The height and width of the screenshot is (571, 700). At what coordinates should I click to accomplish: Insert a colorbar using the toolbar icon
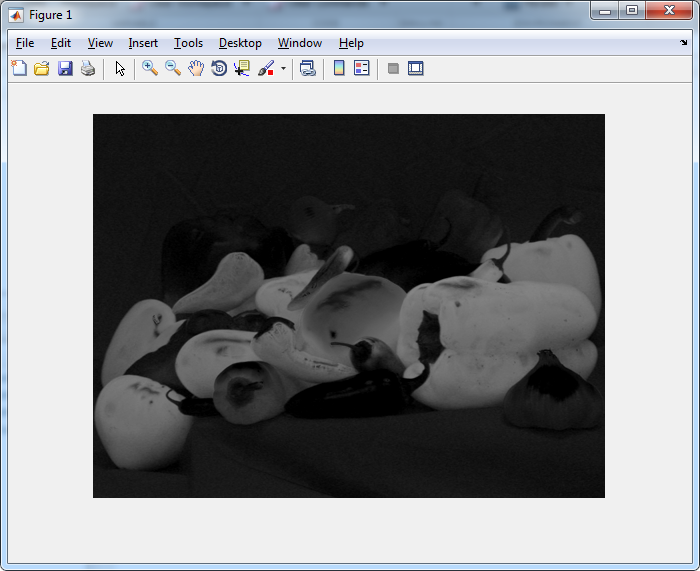[339, 69]
